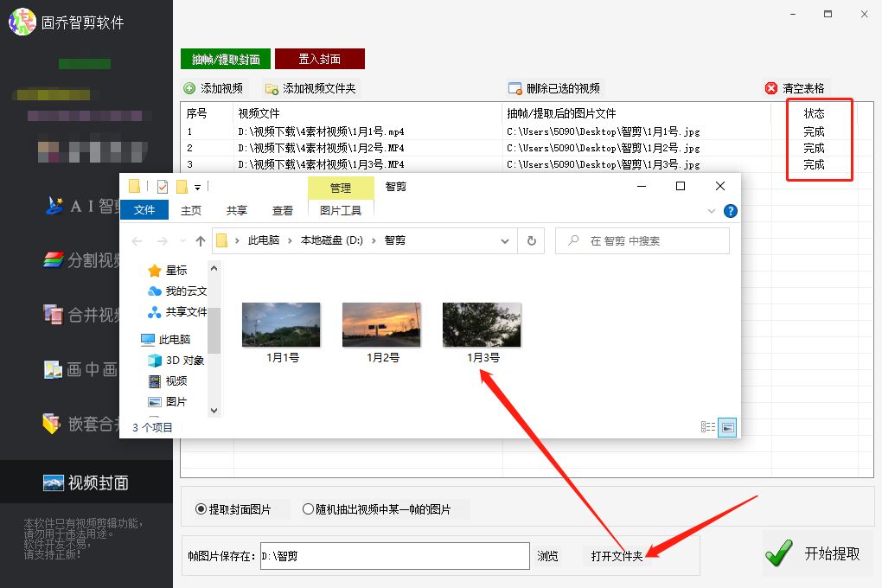Expand the Explorer ribbon chevron
Image resolution: width=882 pixels, height=588 pixels.
pyautogui.click(x=712, y=211)
